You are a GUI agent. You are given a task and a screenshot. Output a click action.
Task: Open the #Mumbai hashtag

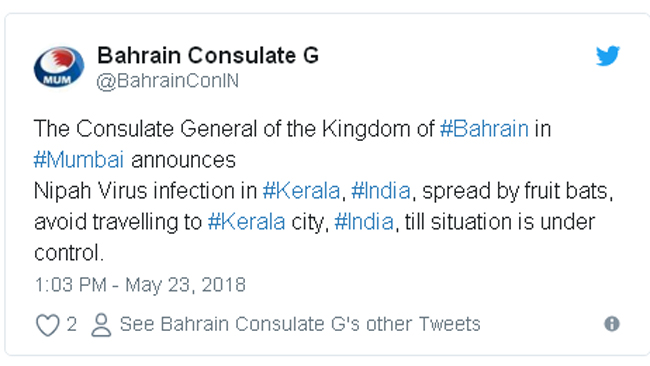(79, 160)
